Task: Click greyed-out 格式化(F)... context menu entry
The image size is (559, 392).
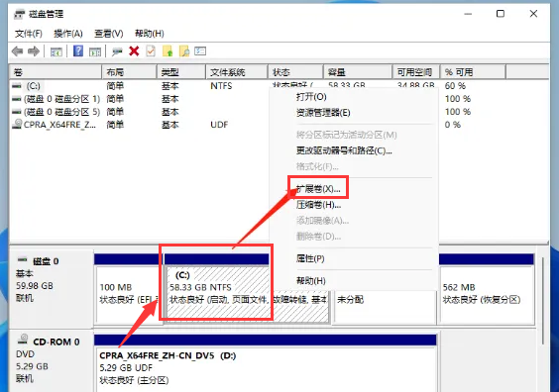Action: 317,166
